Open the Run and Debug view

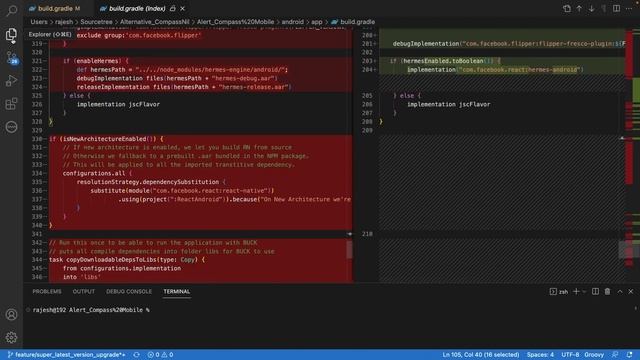11,80
